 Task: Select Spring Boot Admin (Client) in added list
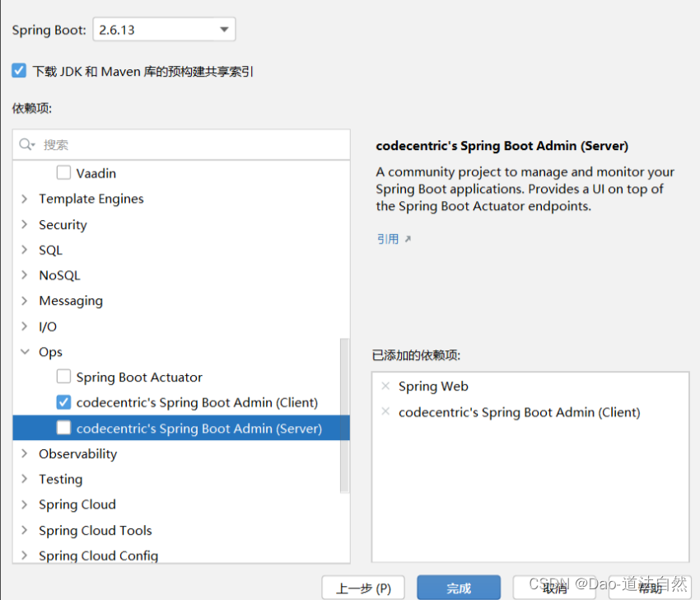[x=519, y=412]
